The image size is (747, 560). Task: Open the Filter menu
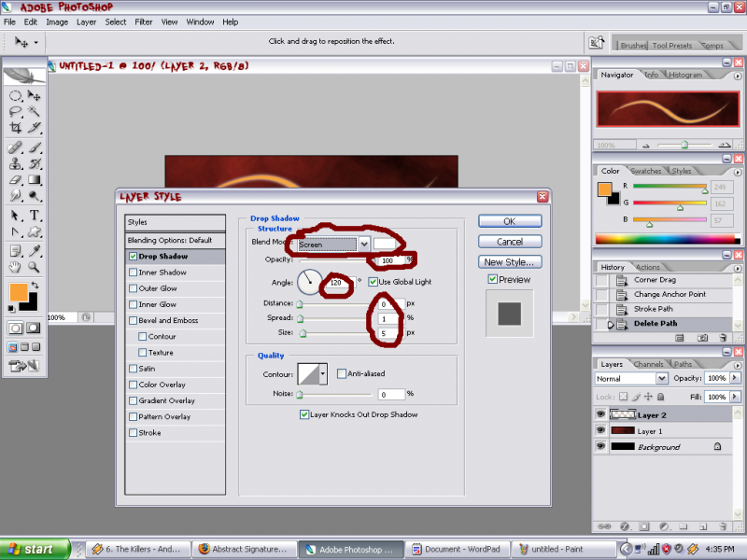(144, 21)
